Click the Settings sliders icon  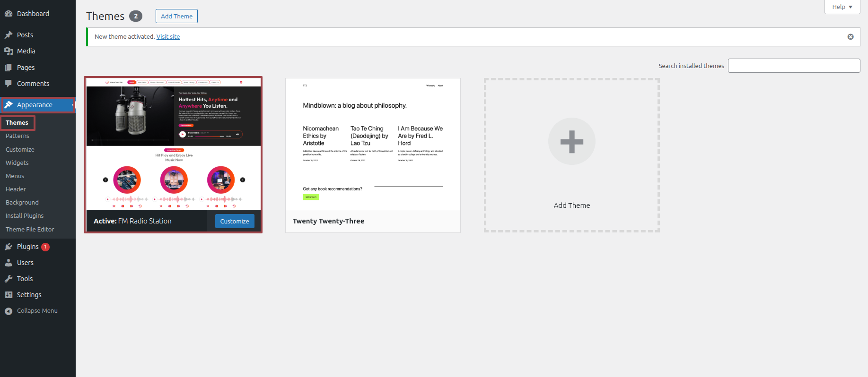(9, 295)
